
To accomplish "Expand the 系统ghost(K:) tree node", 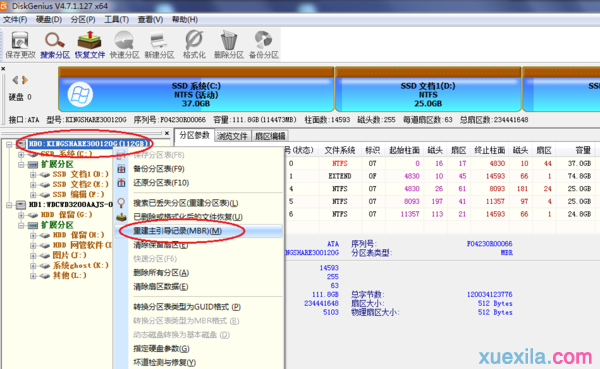I will coord(33,266).
